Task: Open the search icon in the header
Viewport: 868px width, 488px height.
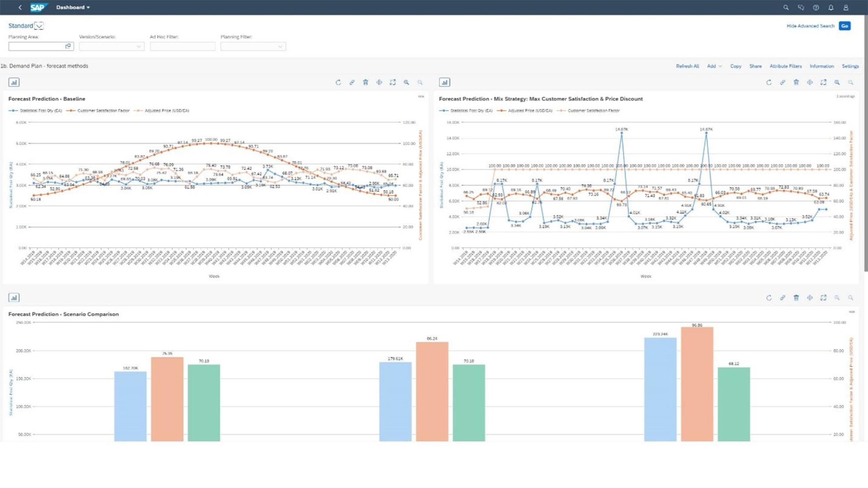Action: (786, 7)
